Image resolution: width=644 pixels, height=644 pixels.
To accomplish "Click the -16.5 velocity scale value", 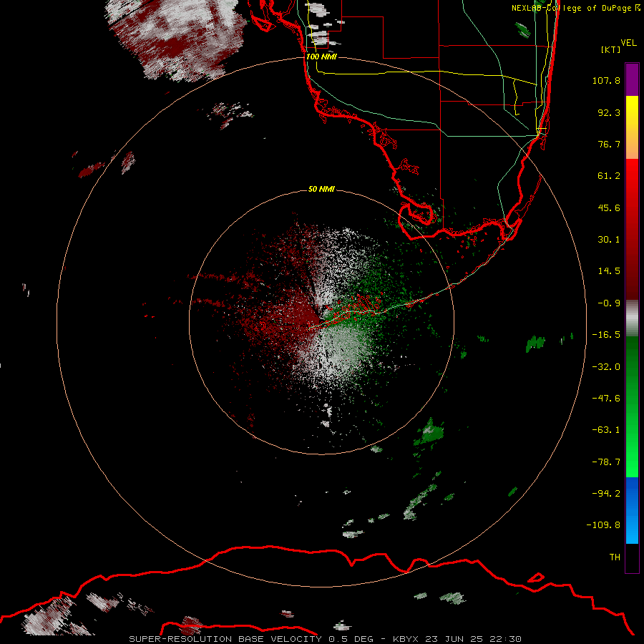I will click(x=606, y=335).
